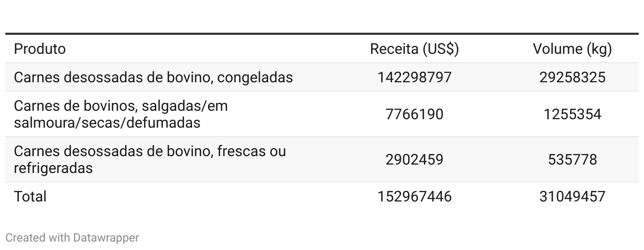Viewport: 644px width, 250px height.
Task: Sort by Receita (US$) column header
Action: 414,49
